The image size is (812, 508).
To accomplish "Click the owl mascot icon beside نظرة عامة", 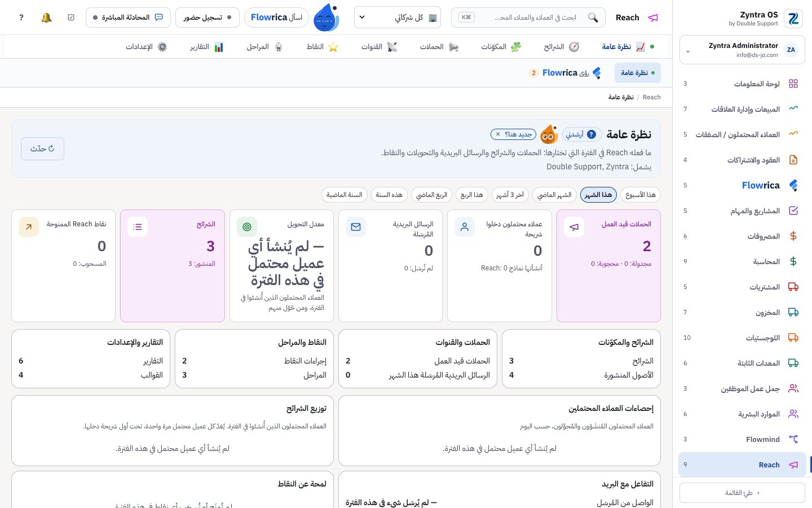I will (549, 134).
